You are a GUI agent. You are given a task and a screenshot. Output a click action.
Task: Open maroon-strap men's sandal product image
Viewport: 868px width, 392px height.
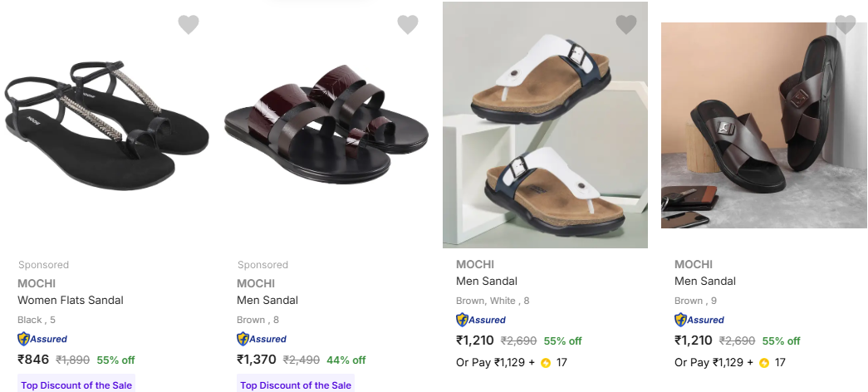[x=326, y=123]
